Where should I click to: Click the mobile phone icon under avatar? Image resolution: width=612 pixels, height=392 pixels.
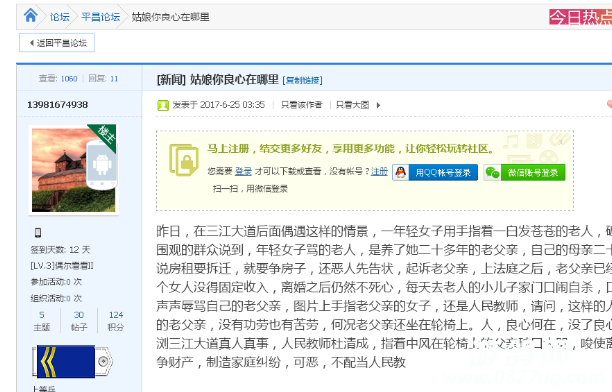point(38,233)
